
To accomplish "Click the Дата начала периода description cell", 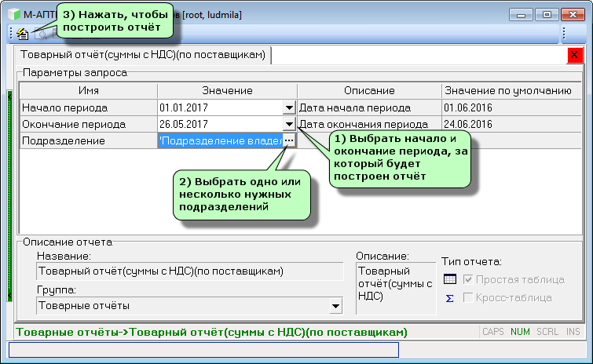I will [369, 108].
